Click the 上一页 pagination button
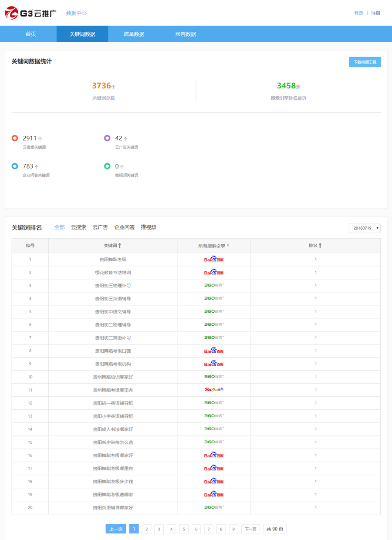 [116, 529]
